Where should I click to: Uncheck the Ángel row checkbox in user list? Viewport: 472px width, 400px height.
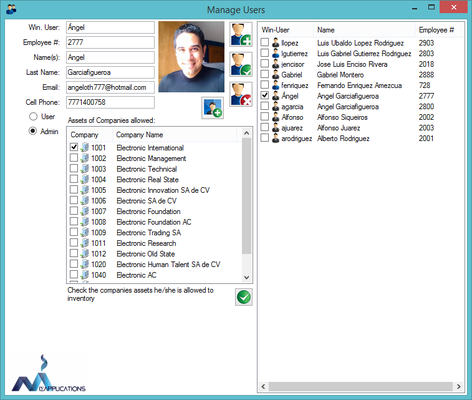pos(265,96)
